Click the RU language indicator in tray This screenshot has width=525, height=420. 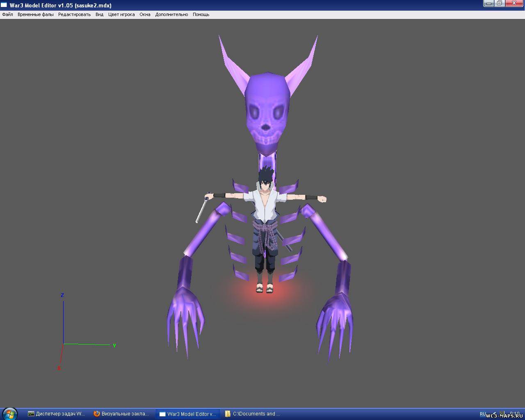tap(483, 414)
